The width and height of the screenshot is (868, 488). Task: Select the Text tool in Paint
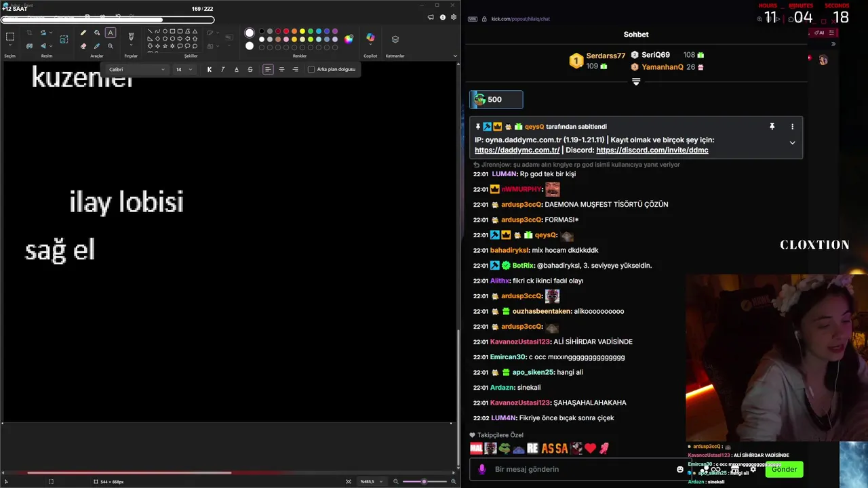point(111,33)
